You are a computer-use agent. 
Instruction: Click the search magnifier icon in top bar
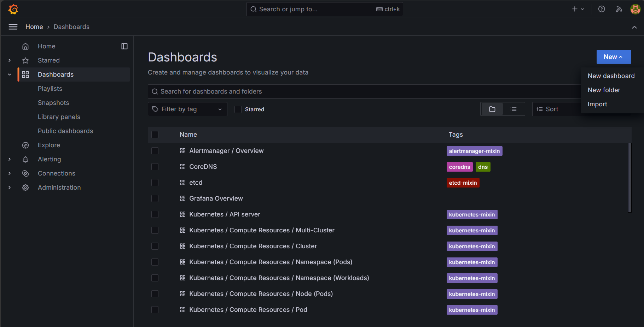[254, 9]
